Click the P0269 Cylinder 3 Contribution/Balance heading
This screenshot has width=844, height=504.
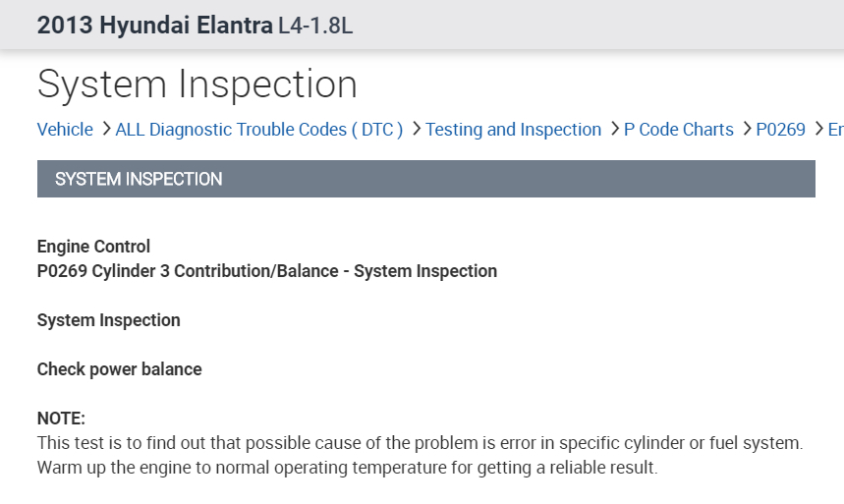click(x=266, y=271)
